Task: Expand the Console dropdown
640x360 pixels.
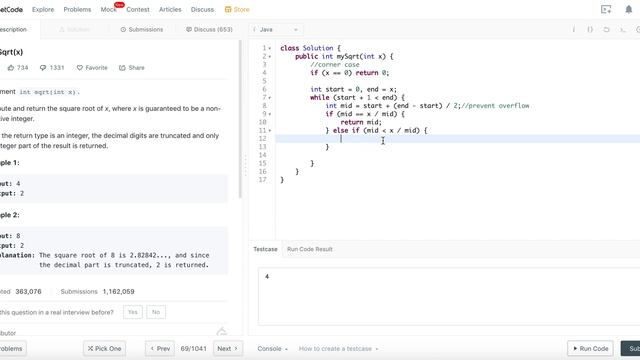Action: 272,349
